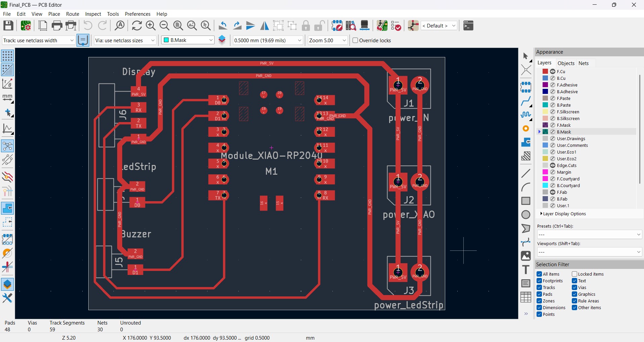Lock selected items padlock icon
The width and height of the screenshot is (644, 342).
click(x=306, y=25)
